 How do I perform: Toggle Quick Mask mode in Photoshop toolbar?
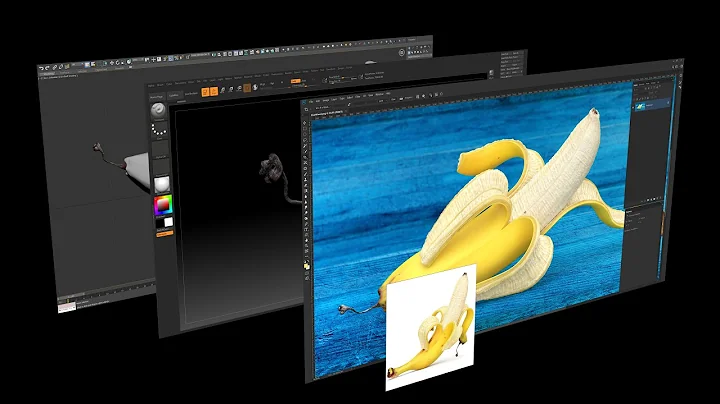pos(307,273)
